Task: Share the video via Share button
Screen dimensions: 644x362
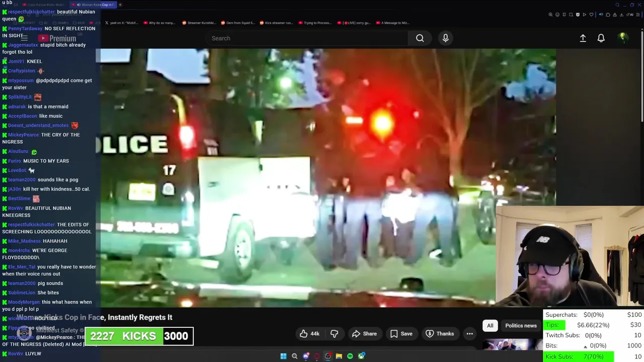Action: pos(364,333)
